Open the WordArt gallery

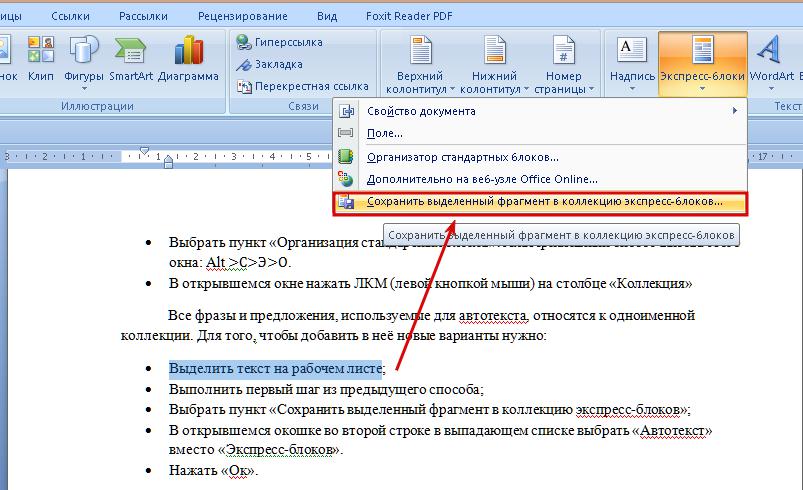(771, 59)
